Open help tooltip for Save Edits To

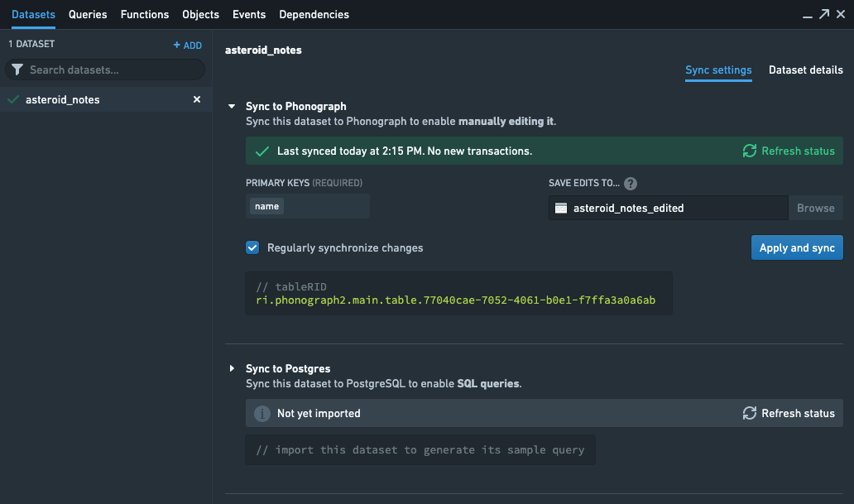[x=630, y=184]
